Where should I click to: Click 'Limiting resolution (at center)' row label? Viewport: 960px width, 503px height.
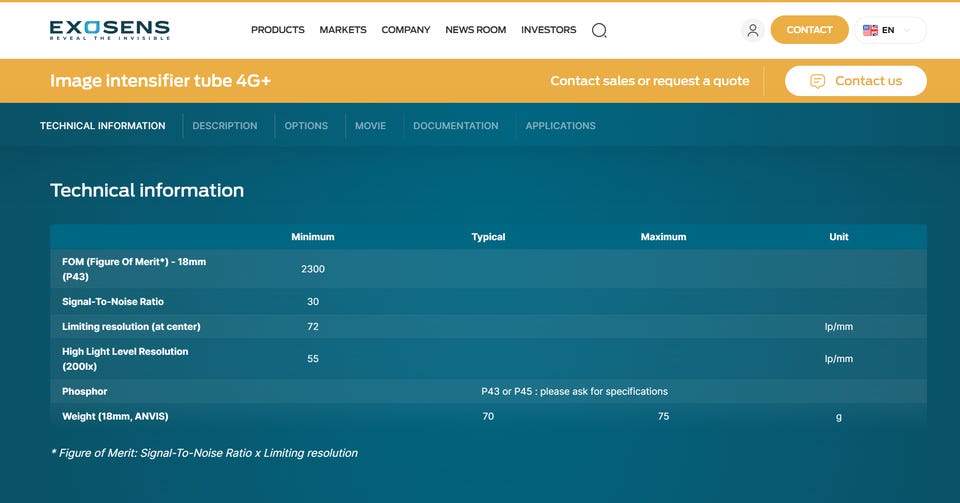[131, 327]
